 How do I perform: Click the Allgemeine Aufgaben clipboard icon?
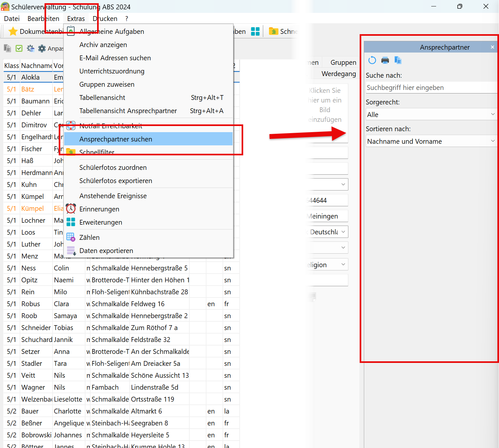[71, 31]
